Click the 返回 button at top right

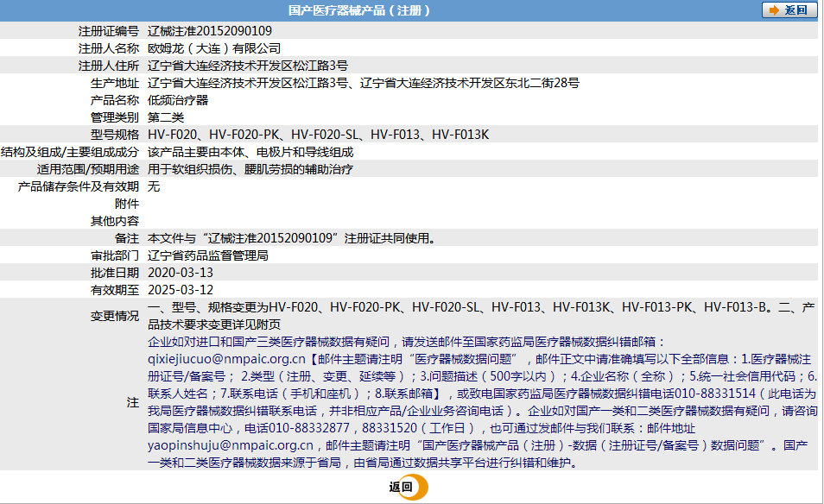(x=789, y=10)
